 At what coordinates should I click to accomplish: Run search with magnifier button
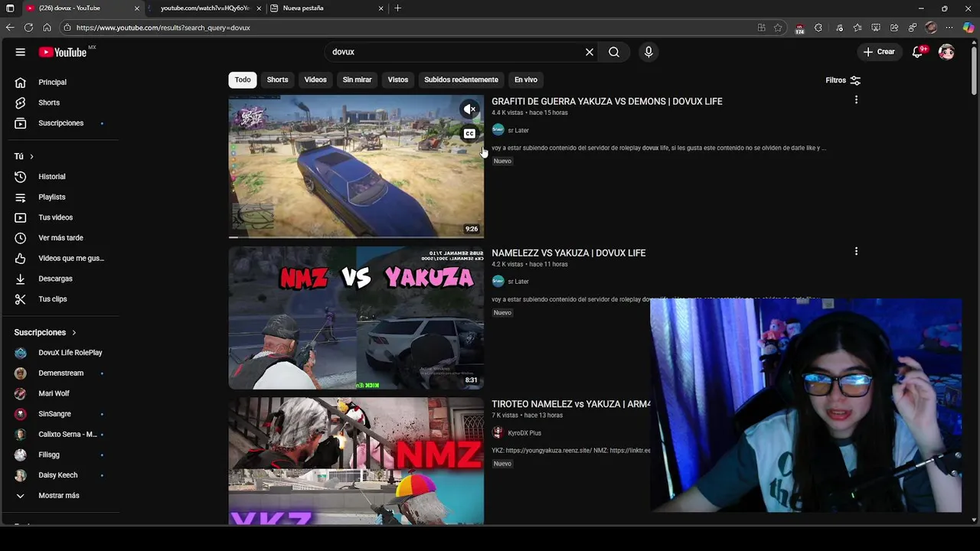pyautogui.click(x=614, y=52)
